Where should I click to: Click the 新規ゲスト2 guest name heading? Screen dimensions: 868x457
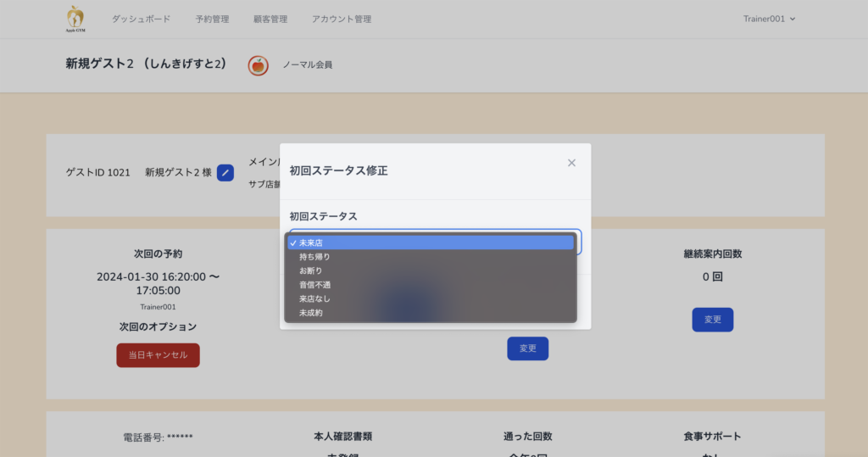coord(146,64)
